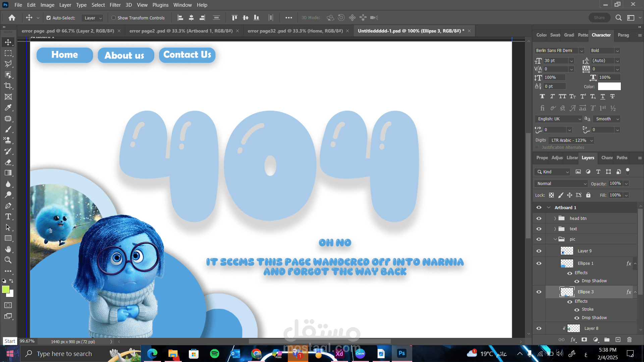644x362 pixels.
Task: Select the Eraser tool
Action: 8,162
